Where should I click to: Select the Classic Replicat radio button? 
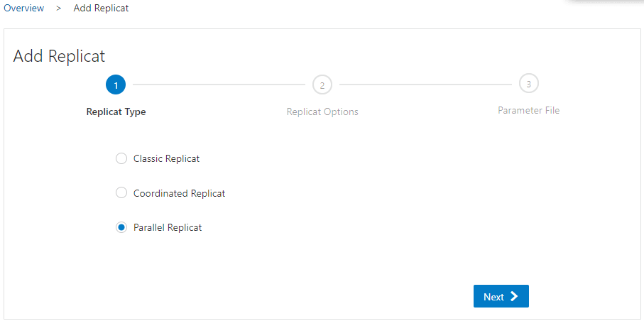[121, 158]
